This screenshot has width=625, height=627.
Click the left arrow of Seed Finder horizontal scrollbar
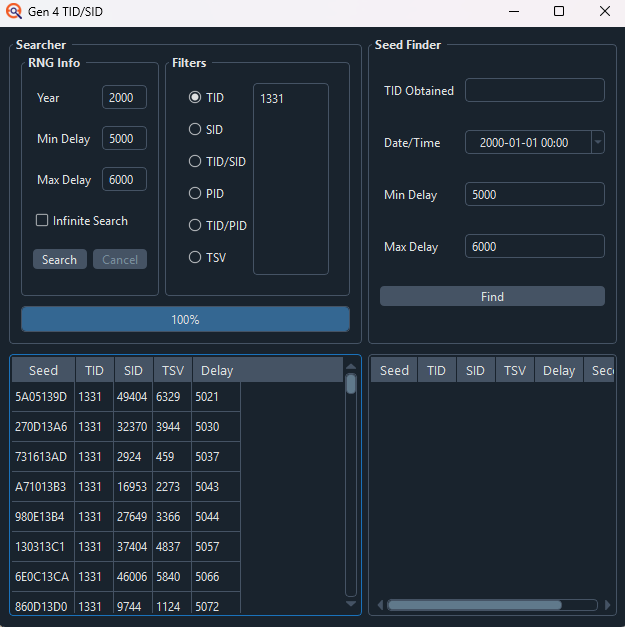380,605
